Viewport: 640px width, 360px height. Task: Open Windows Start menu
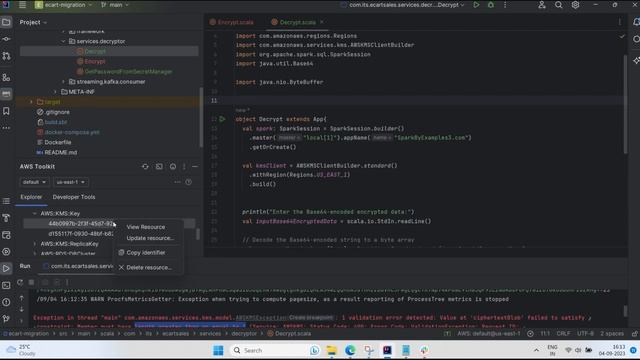(x=218, y=350)
